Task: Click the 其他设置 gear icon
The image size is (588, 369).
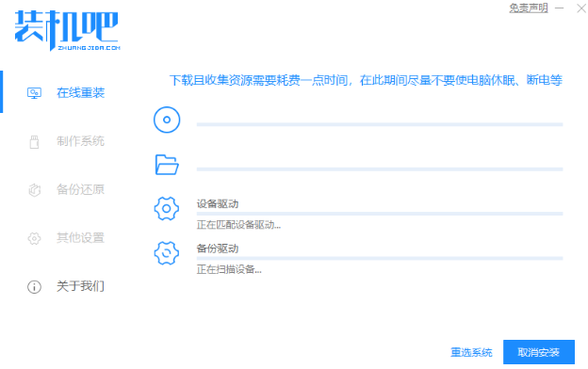Action: point(34,238)
